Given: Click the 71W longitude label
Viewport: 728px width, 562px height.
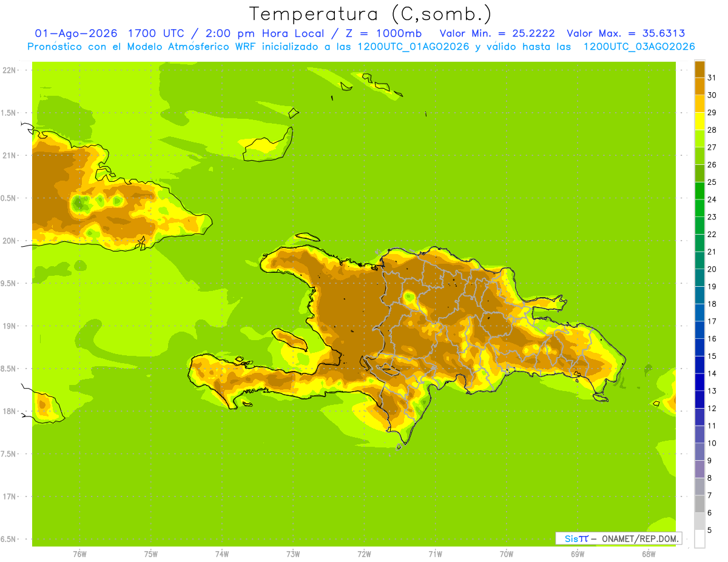Looking at the screenshot, I should [435, 554].
